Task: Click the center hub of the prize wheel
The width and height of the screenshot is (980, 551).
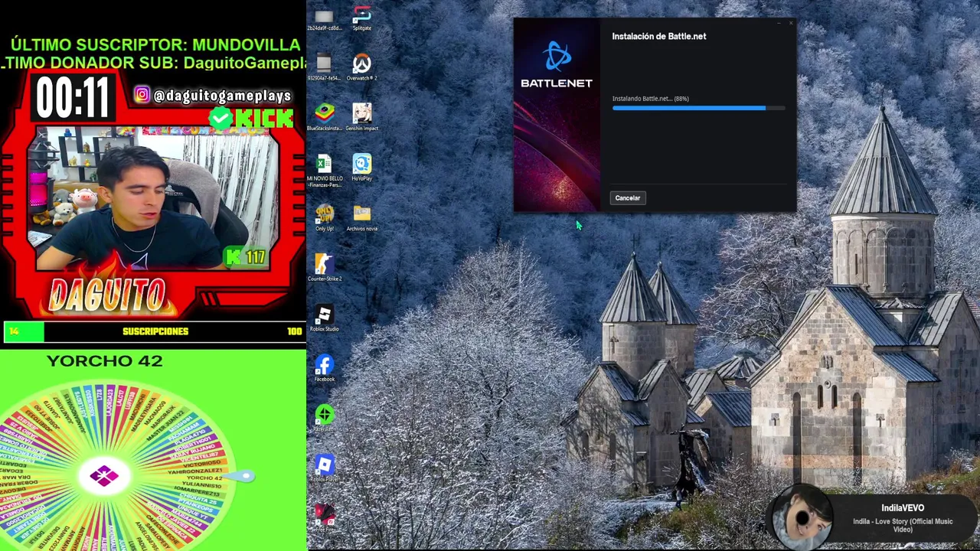Action: (x=104, y=476)
